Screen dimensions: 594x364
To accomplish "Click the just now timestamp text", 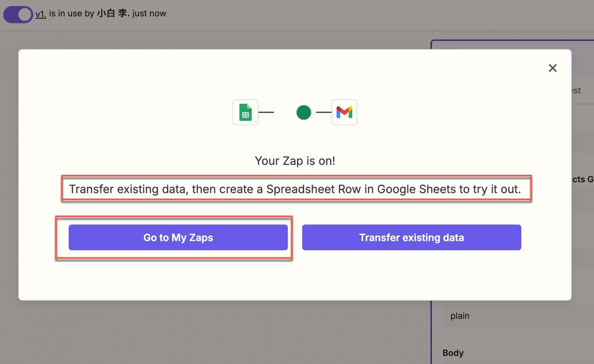I will pos(149,14).
